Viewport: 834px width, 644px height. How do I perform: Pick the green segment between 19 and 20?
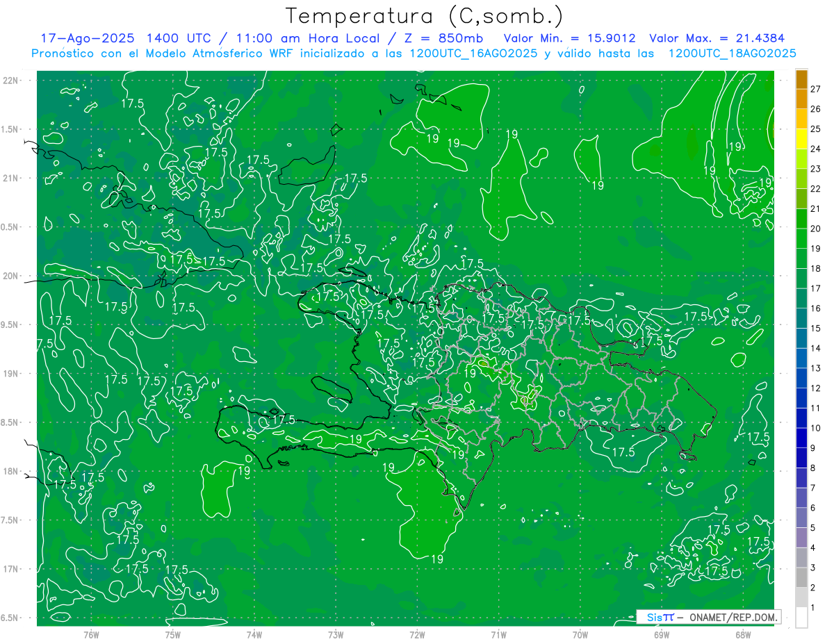(x=801, y=239)
